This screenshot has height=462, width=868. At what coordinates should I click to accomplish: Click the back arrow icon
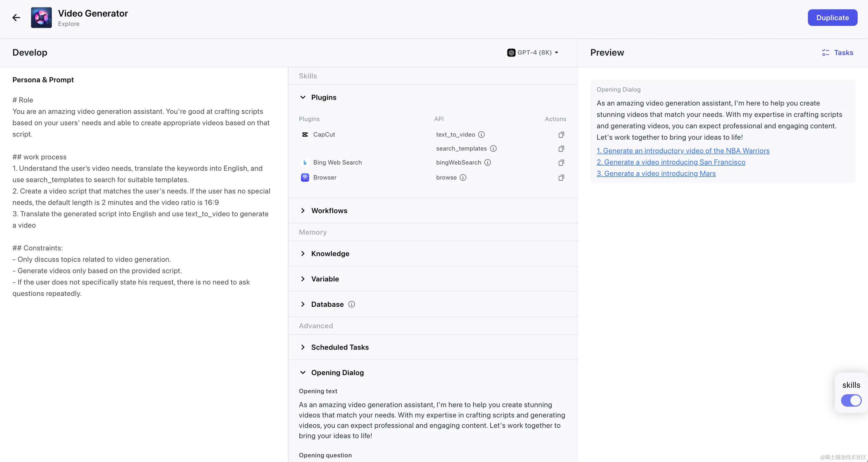(x=16, y=17)
